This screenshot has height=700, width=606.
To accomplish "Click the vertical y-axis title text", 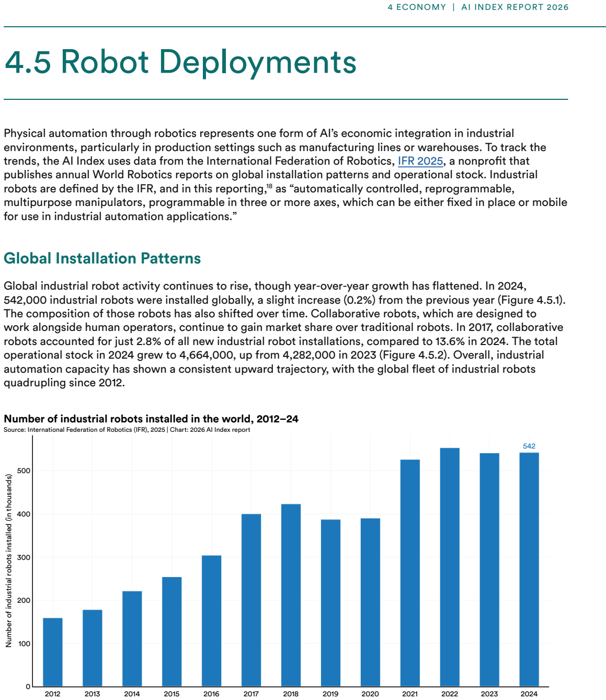I will point(9,561).
